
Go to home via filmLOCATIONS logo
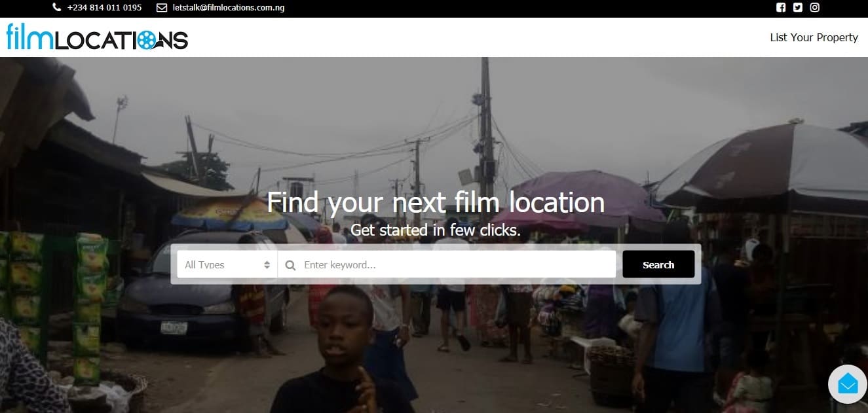coord(97,37)
